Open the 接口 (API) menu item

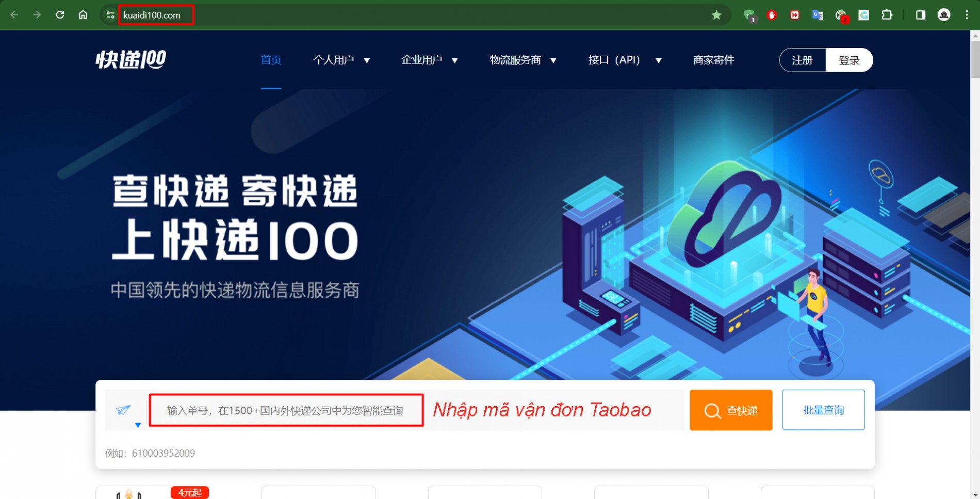614,60
